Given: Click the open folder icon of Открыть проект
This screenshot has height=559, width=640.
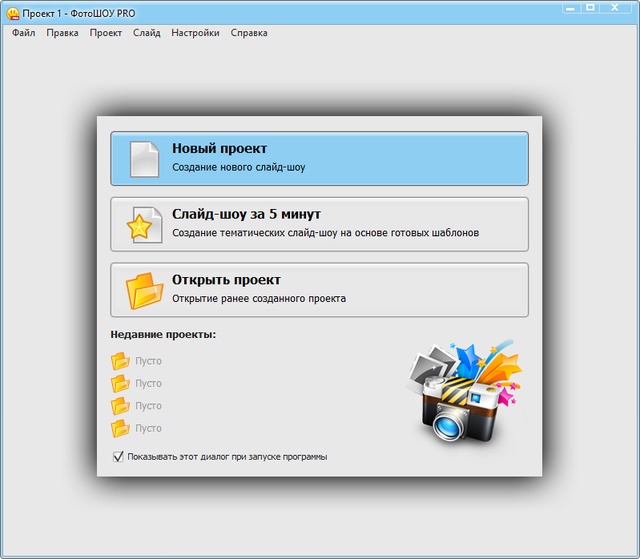Looking at the screenshot, I should 144,291.
